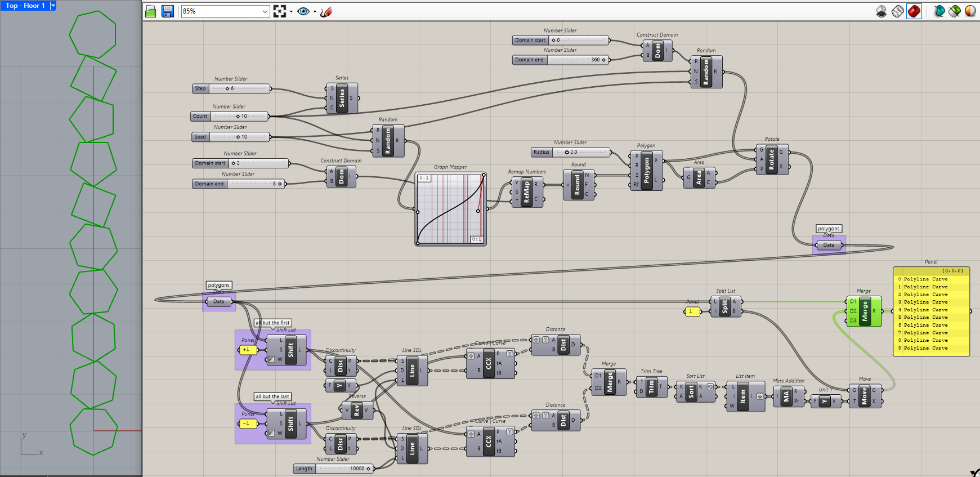This screenshot has height=477, width=980.
Task: Open a Grasshopper file with the folder icon
Action: coord(151,11)
